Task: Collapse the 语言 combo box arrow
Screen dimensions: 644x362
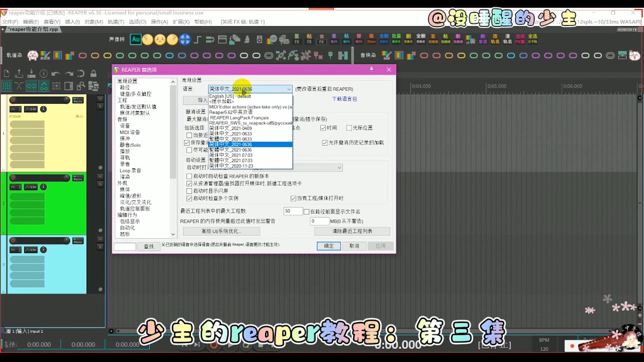Action: point(289,89)
